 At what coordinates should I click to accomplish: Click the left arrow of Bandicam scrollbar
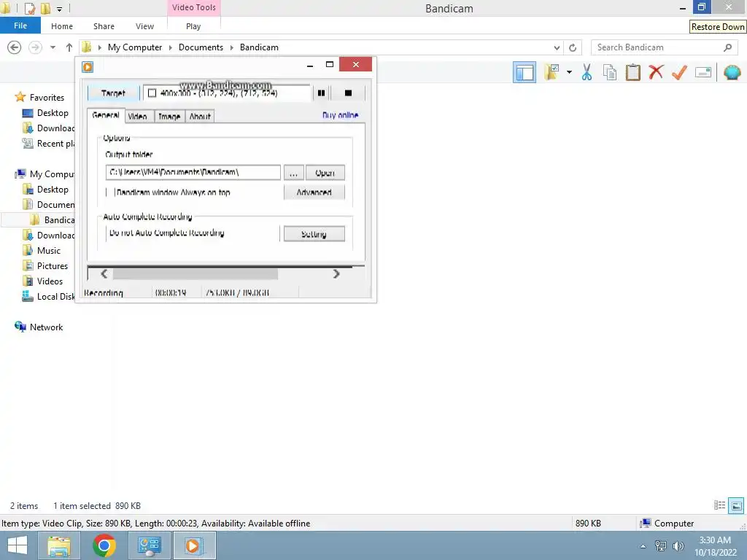[104, 274]
